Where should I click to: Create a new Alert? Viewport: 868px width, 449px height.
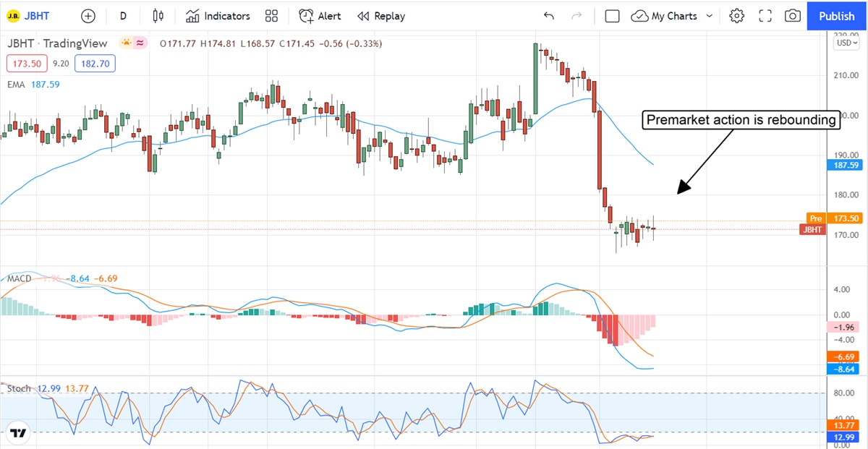point(320,16)
